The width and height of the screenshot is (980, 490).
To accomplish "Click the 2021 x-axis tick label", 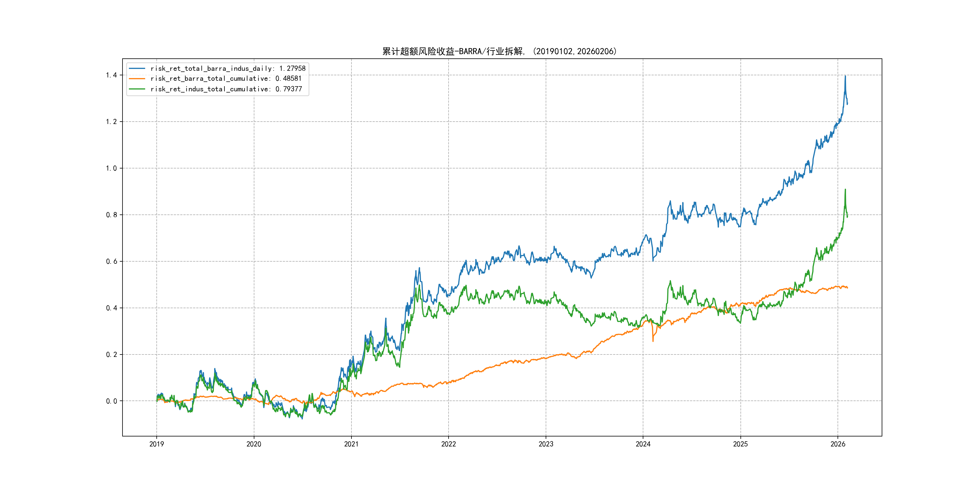I will tap(351, 444).
